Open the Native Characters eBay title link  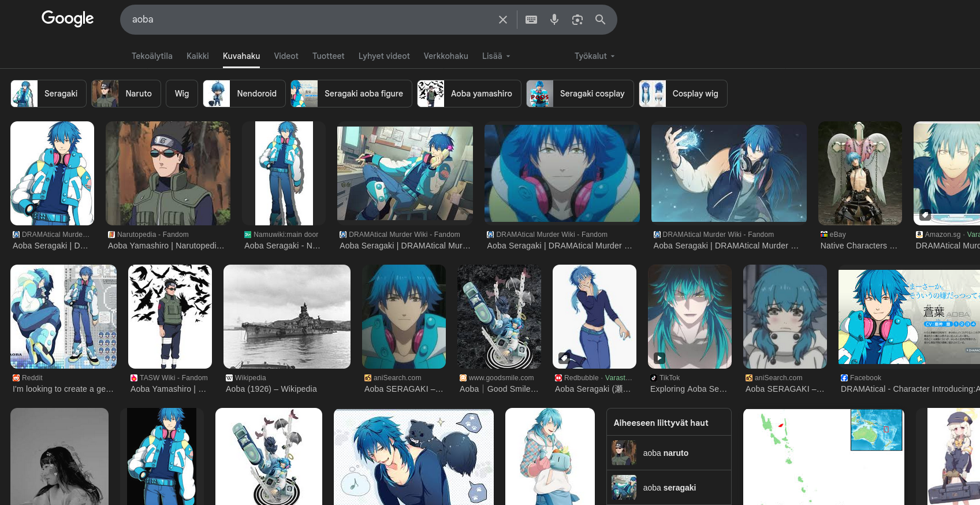coord(859,246)
